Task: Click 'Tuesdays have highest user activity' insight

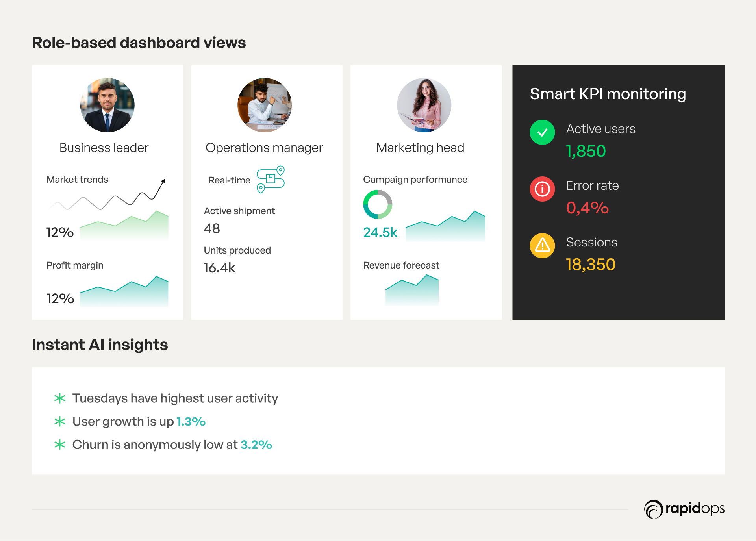Action: click(175, 398)
